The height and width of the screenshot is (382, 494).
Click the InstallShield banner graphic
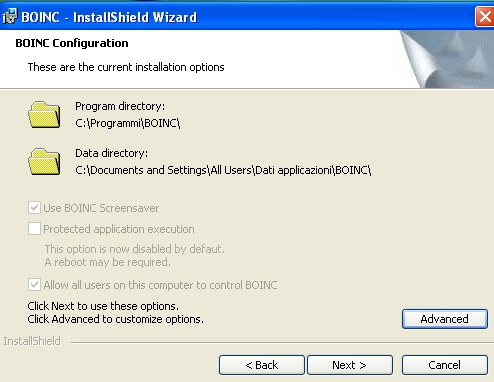[x=447, y=59]
